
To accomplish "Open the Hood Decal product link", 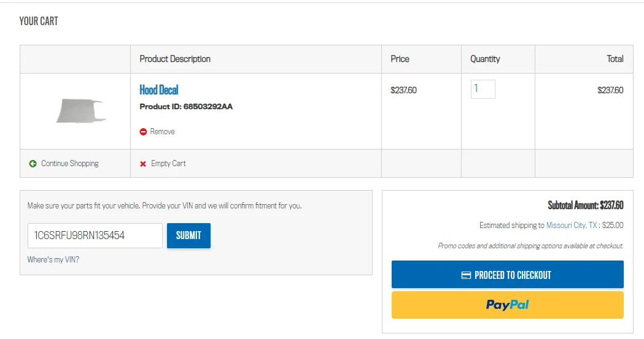I will [x=159, y=90].
